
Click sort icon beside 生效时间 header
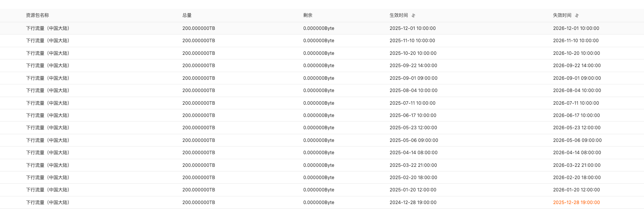(x=413, y=16)
